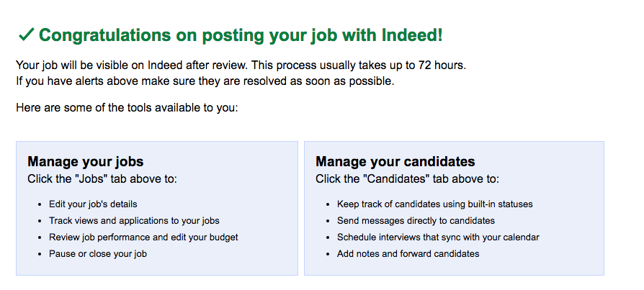Select Add notes and forward candidates item
This screenshot has width=644, height=290.
click(408, 254)
